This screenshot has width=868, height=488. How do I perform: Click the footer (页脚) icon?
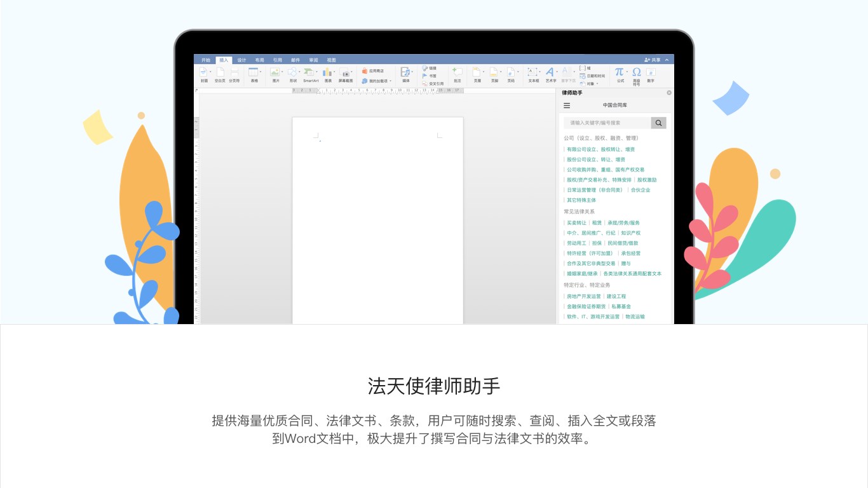point(493,72)
